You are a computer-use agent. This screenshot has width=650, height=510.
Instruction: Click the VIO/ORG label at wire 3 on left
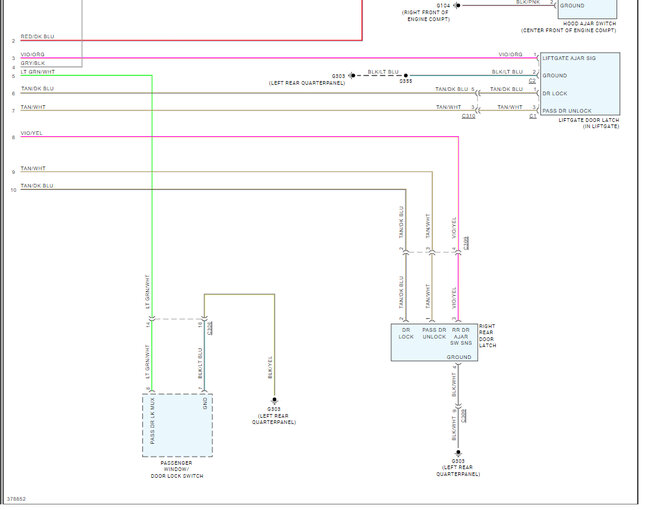32,54
